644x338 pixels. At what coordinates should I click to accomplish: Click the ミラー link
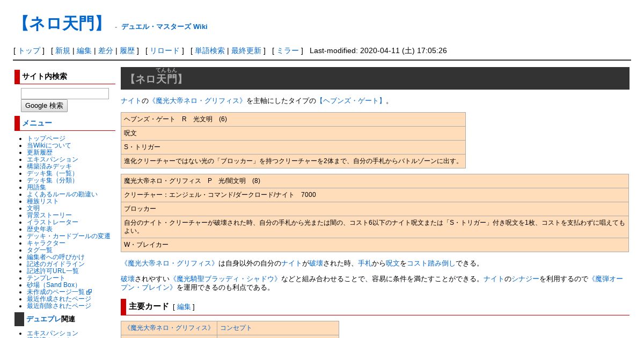click(x=288, y=50)
